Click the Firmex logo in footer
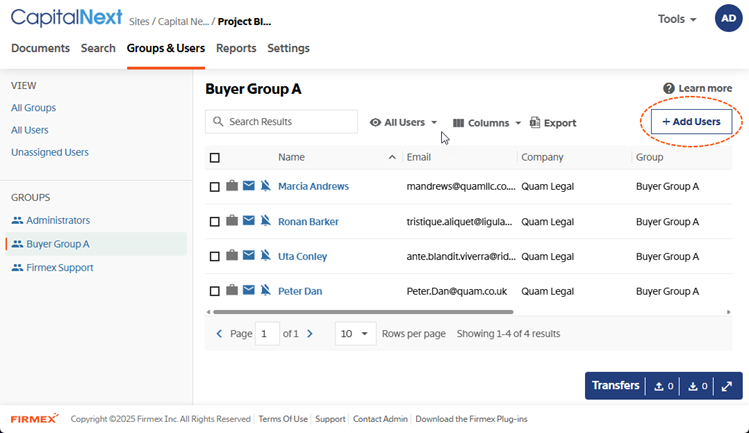749x433 pixels. pos(34,419)
